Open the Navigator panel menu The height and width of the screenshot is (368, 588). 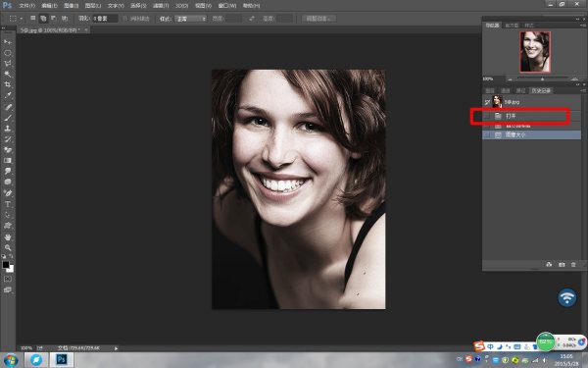[x=583, y=26]
